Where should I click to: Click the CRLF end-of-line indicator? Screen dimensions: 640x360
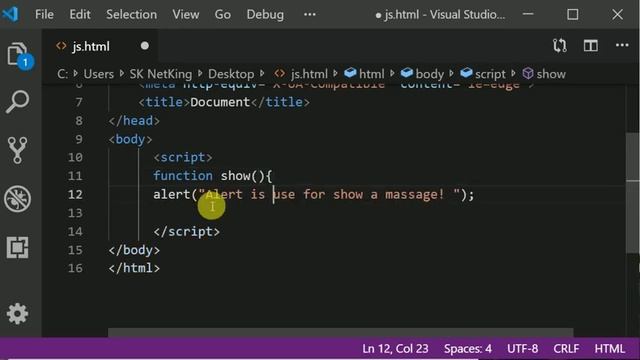[566, 349]
